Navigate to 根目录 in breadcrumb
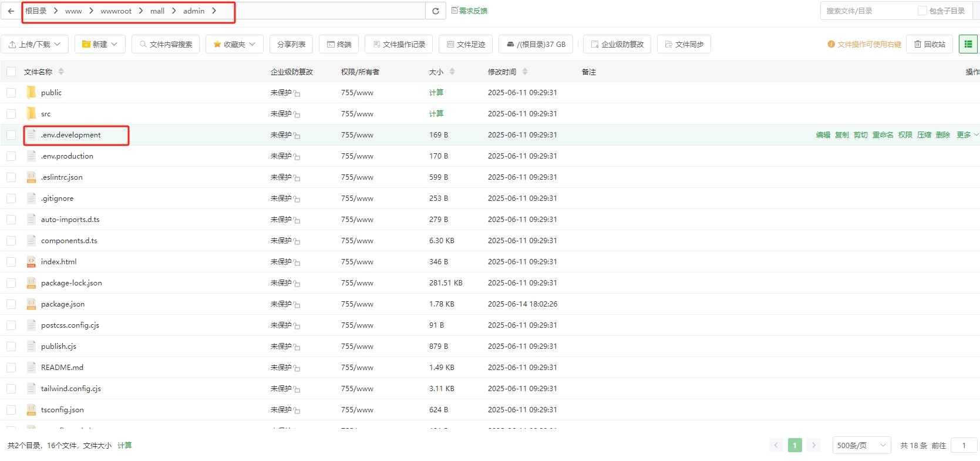Viewport: 980px width, 461px height. pos(36,11)
